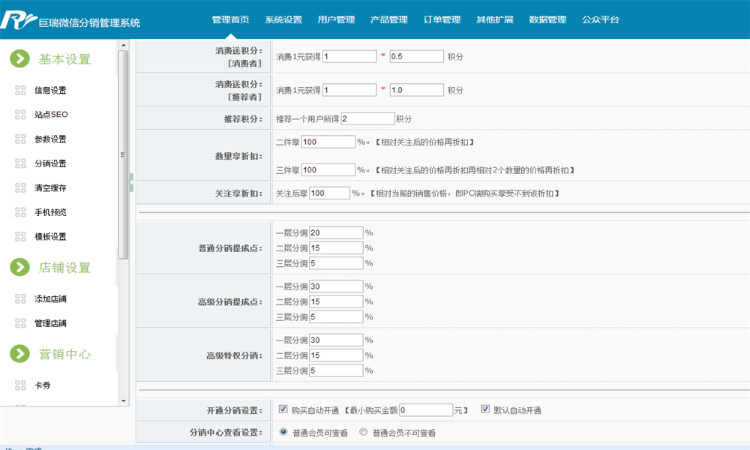Click 普通分销提成点 三层分佣 field

pos(336,263)
